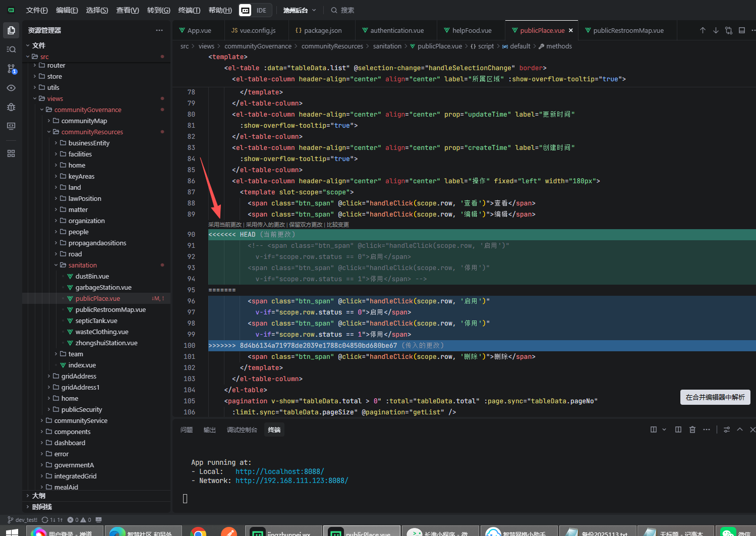Image resolution: width=756 pixels, height=536 pixels.
Task: Kill terminal using trash icon
Action: point(692,430)
